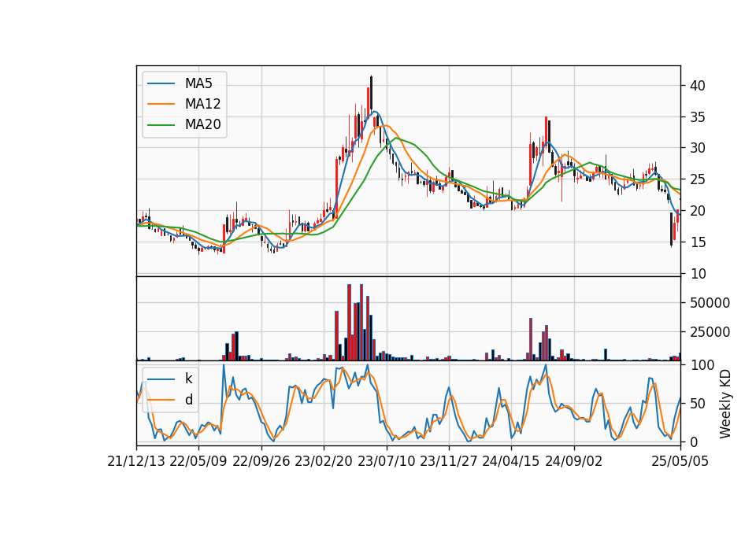Click the price axis value 35

pyautogui.click(x=698, y=117)
